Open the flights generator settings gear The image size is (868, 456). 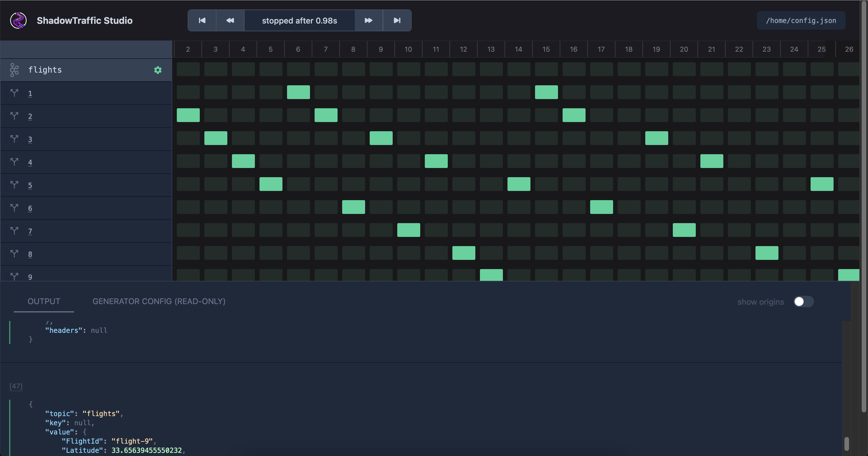pos(158,70)
